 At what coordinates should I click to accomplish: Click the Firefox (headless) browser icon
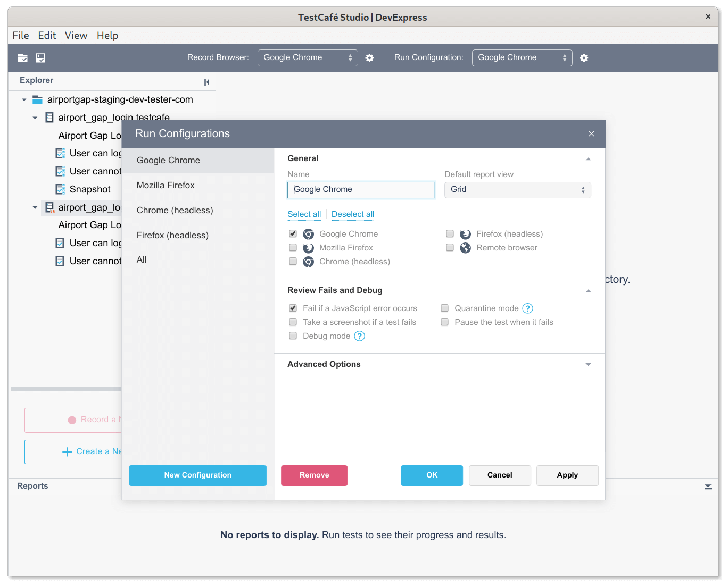click(466, 234)
